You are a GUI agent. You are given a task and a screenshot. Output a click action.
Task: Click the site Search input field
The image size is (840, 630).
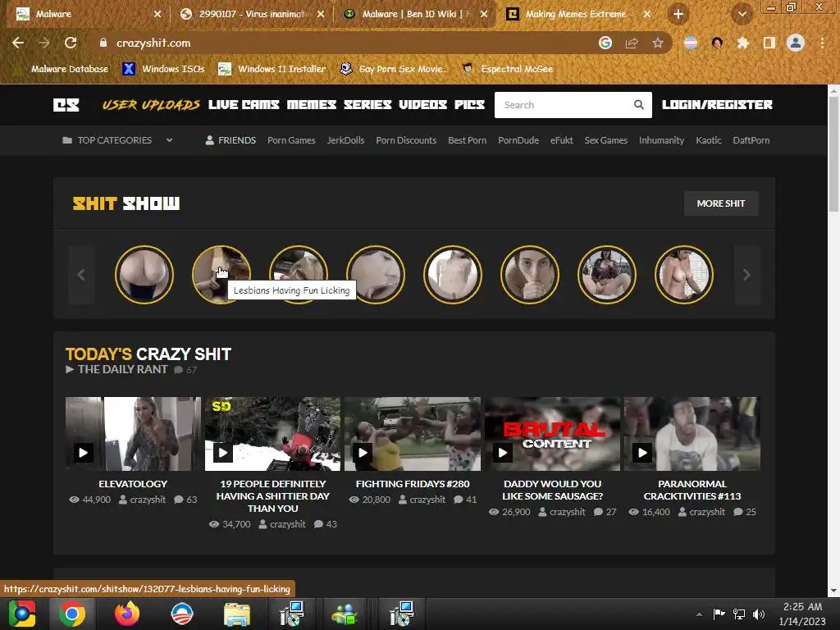(x=564, y=104)
